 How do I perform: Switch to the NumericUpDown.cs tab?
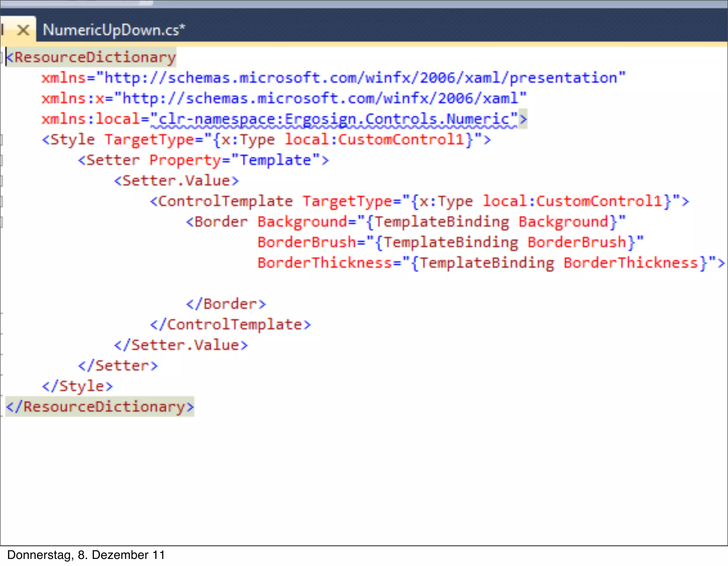tap(113, 30)
